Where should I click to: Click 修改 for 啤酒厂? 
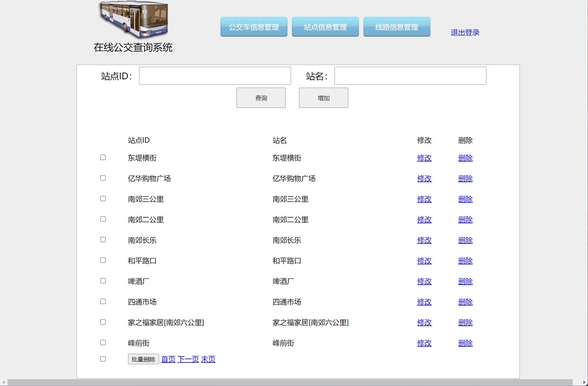424,281
